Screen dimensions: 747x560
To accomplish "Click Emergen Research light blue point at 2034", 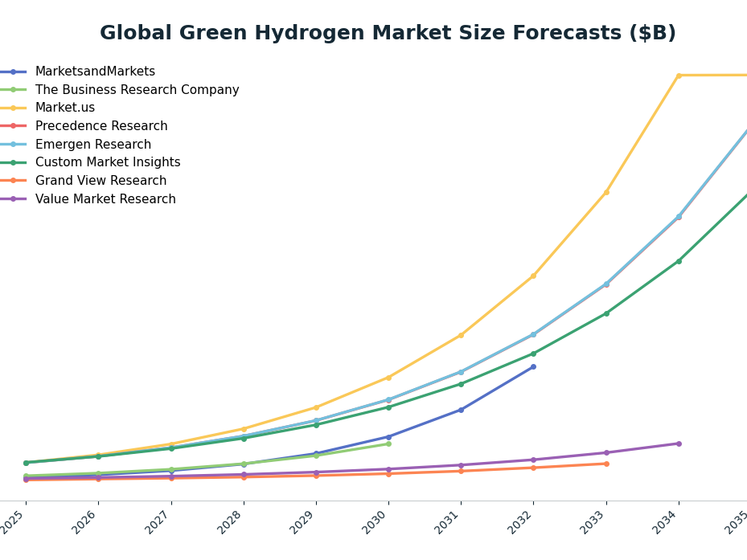I will click(679, 217).
